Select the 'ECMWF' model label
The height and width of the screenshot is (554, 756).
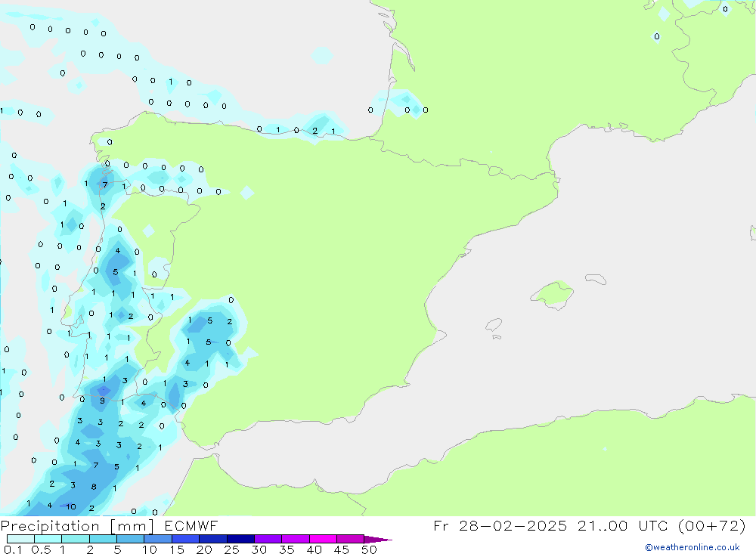pos(191,526)
